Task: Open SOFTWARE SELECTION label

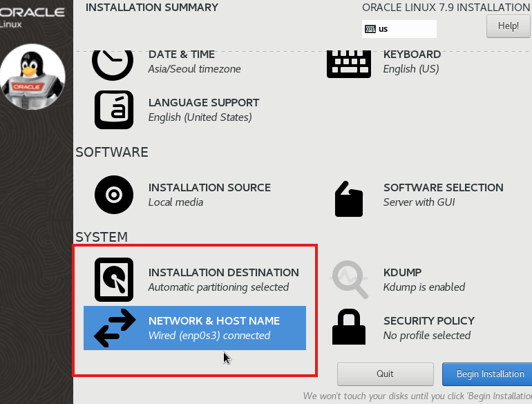Action: [x=444, y=188]
